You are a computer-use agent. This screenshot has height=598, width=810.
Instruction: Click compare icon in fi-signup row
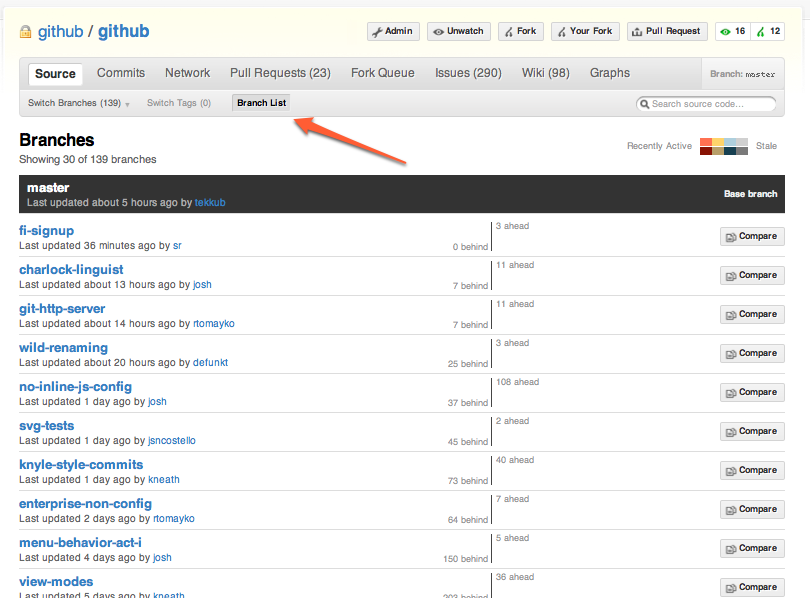point(731,237)
